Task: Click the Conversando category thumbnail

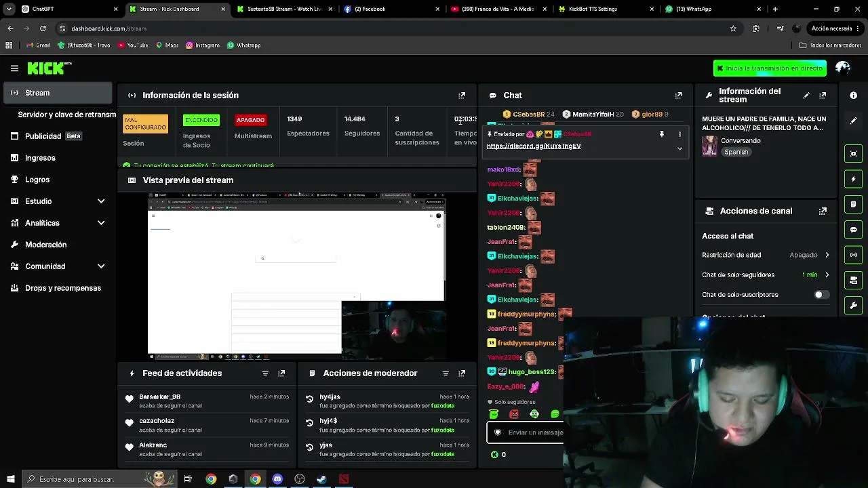Action: [x=709, y=146]
